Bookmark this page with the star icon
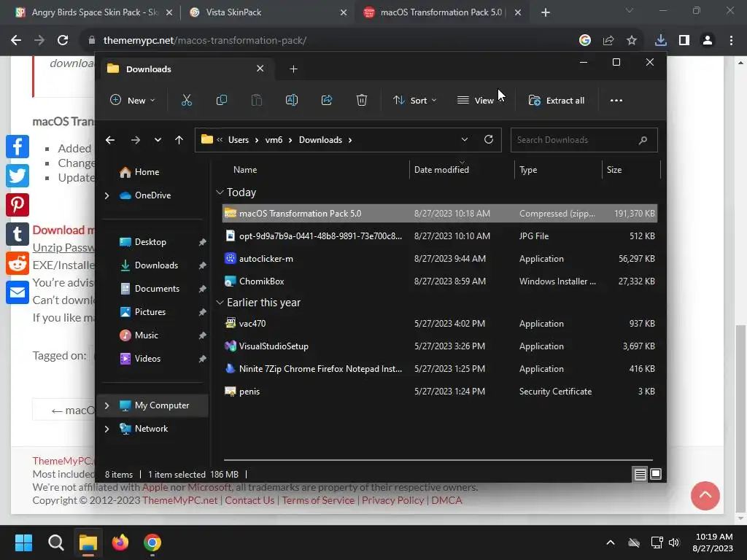This screenshot has width=747, height=560. pyautogui.click(x=631, y=41)
